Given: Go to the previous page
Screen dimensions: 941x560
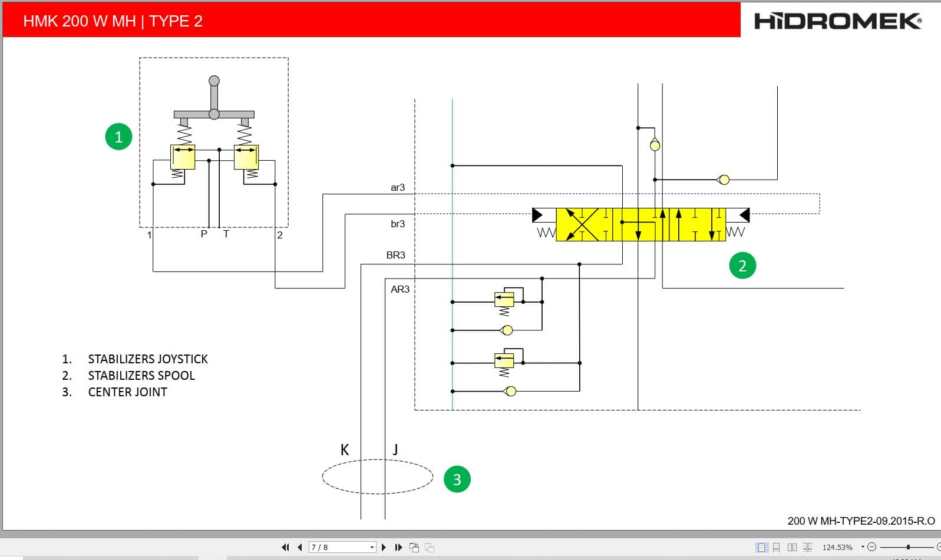Looking at the screenshot, I should [300, 547].
